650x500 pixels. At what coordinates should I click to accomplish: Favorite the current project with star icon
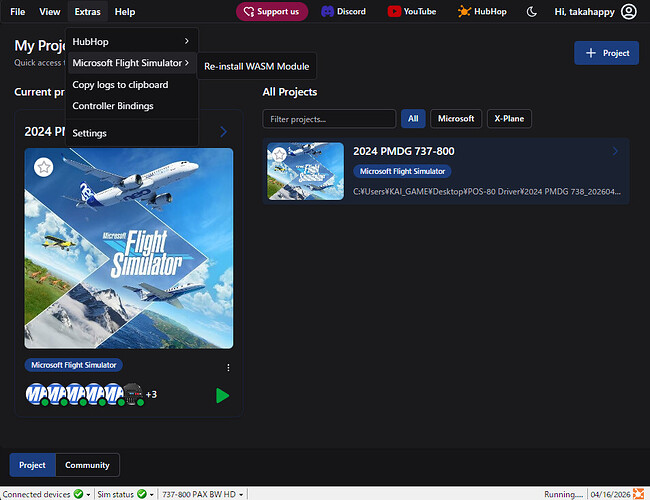[44, 167]
